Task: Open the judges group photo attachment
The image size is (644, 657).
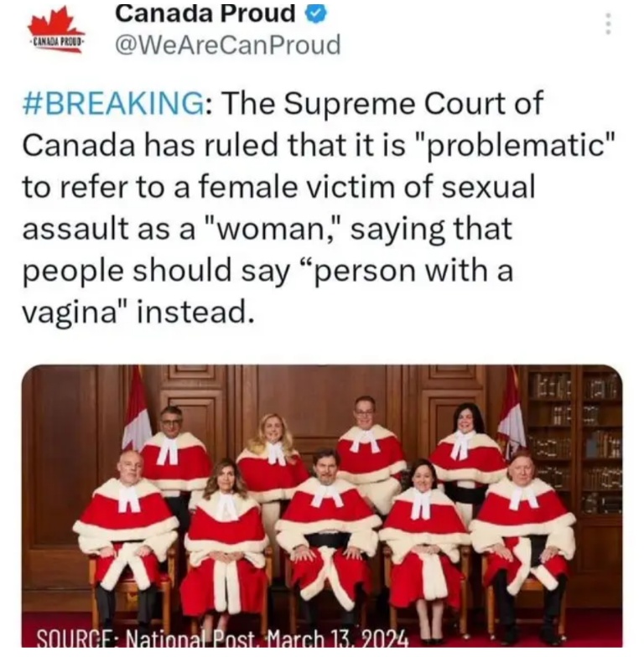Action: pyautogui.click(x=322, y=506)
